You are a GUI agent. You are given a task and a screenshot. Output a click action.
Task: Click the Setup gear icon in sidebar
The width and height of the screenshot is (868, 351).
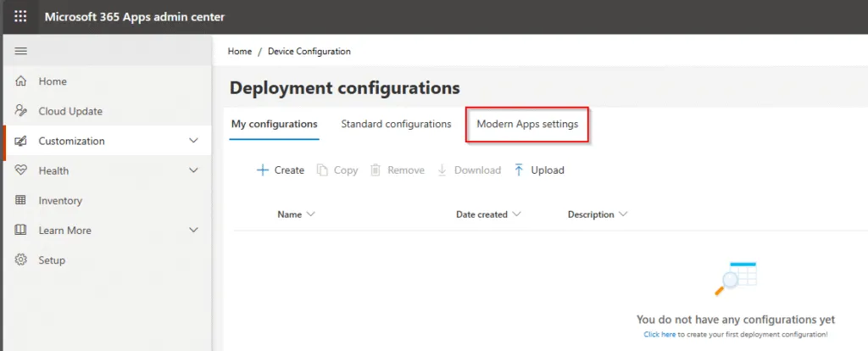20,259
